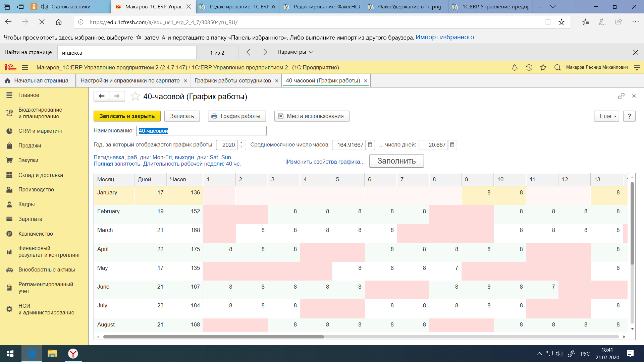Click the 'Места использования' icon button
Viewport: 644px width, 362px height.
coord(281,116)
